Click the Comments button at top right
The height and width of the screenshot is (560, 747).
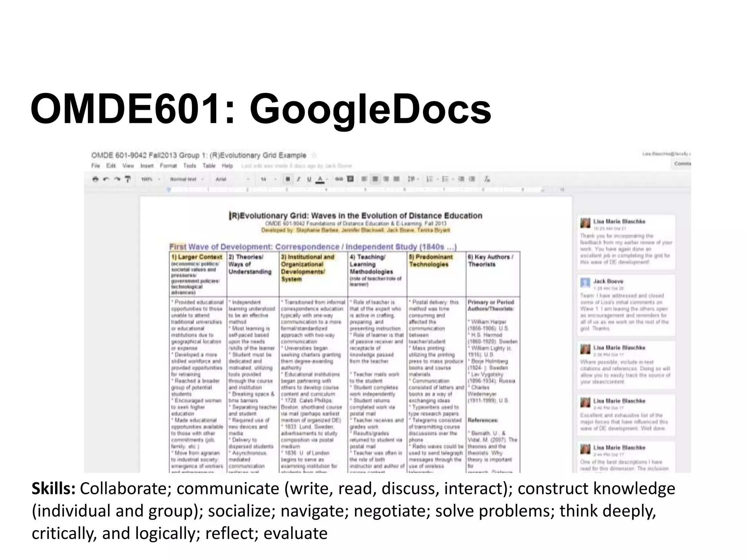point(681,164)
